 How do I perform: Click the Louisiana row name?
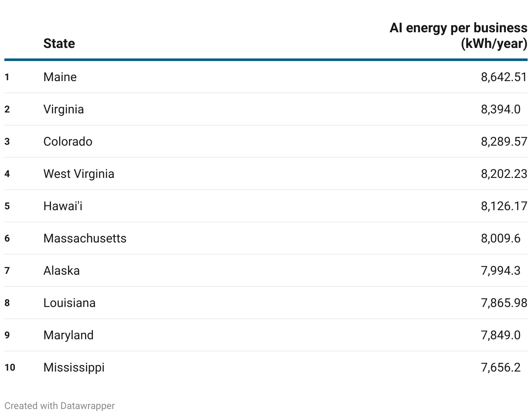pos(69,303)
